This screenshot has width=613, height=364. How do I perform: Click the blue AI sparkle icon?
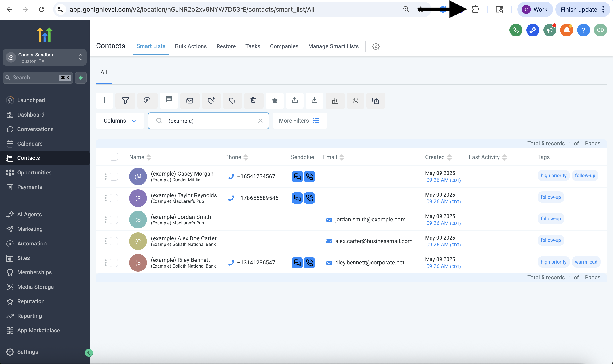[x=533, y=30]
